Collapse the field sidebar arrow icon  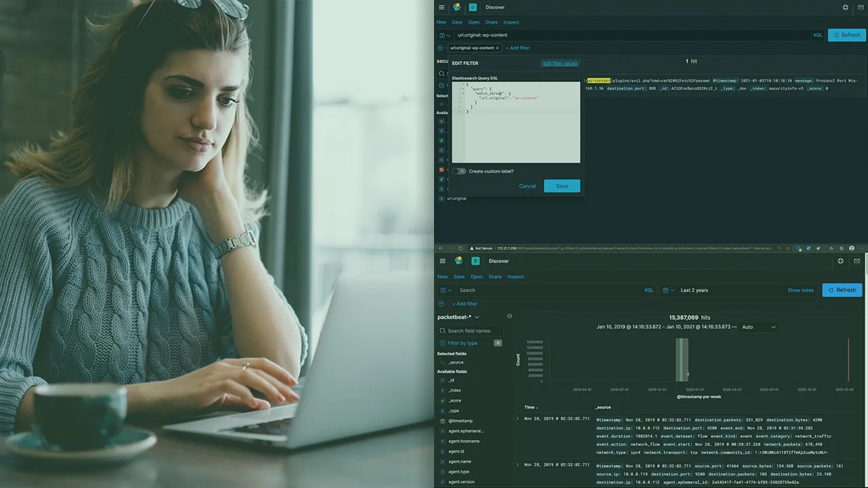click(509, 317)
